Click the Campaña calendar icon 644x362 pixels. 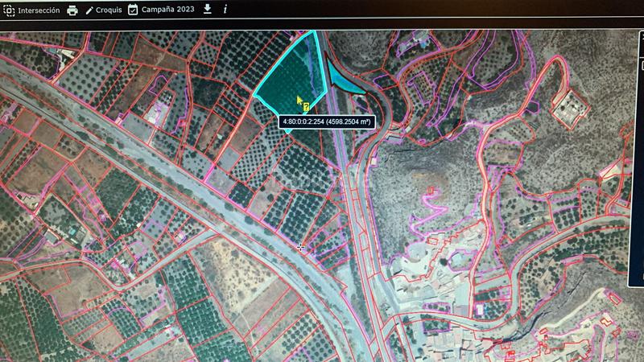point(133,10)
